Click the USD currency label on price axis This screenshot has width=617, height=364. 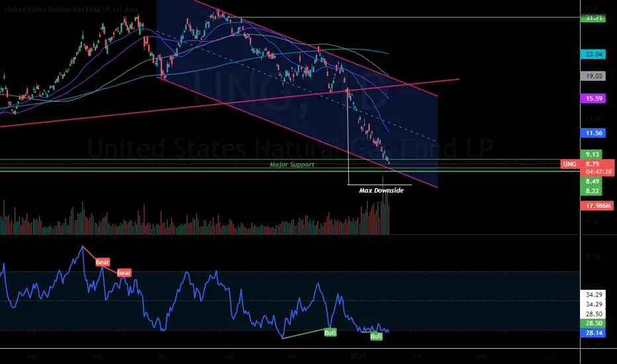coord(591,7)
